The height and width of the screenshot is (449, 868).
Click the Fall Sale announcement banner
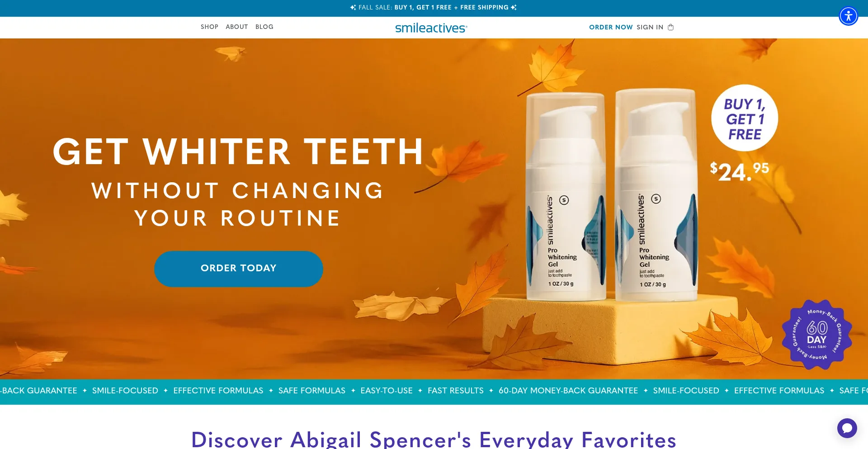(x=434, y=8)
